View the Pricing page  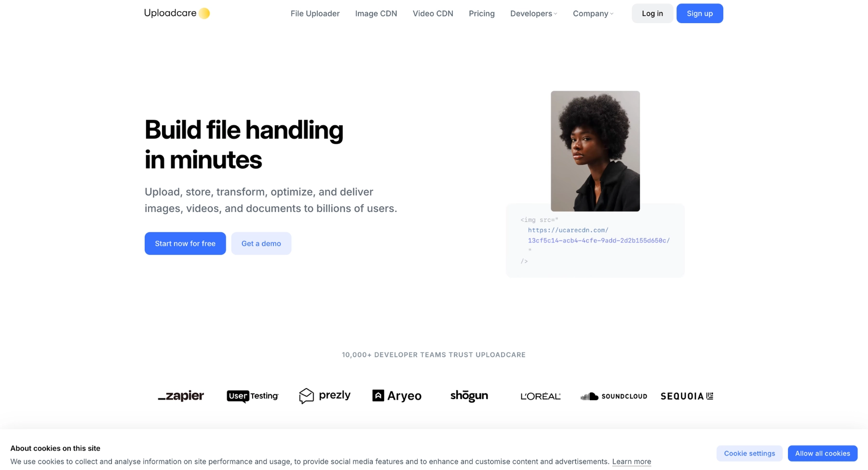point(482,13)
